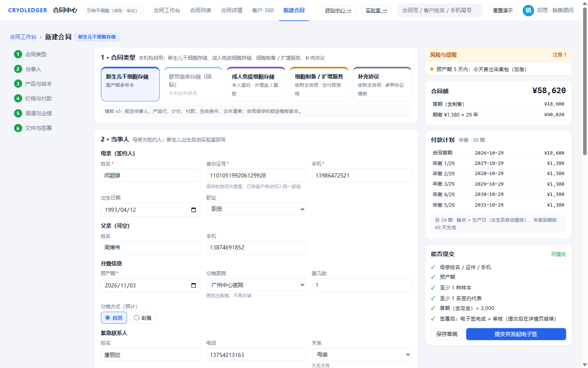588x368 pixels.
Task: Click step 2 circle for 当事人
Action: (x=18, y=69)
